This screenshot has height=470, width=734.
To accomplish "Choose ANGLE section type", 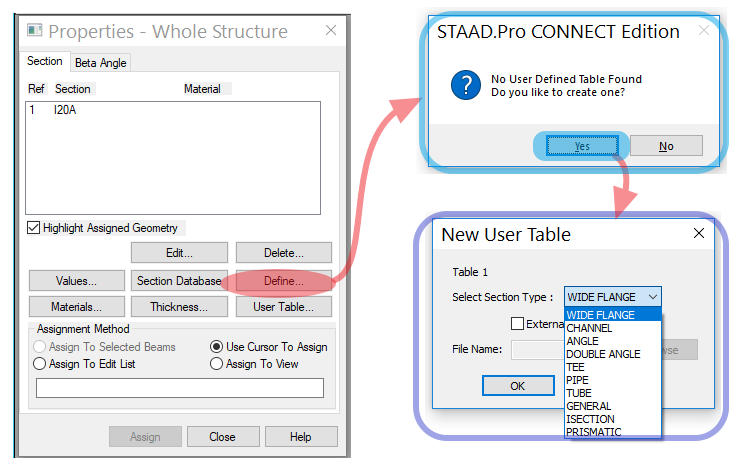I will [x=613, y=341].
